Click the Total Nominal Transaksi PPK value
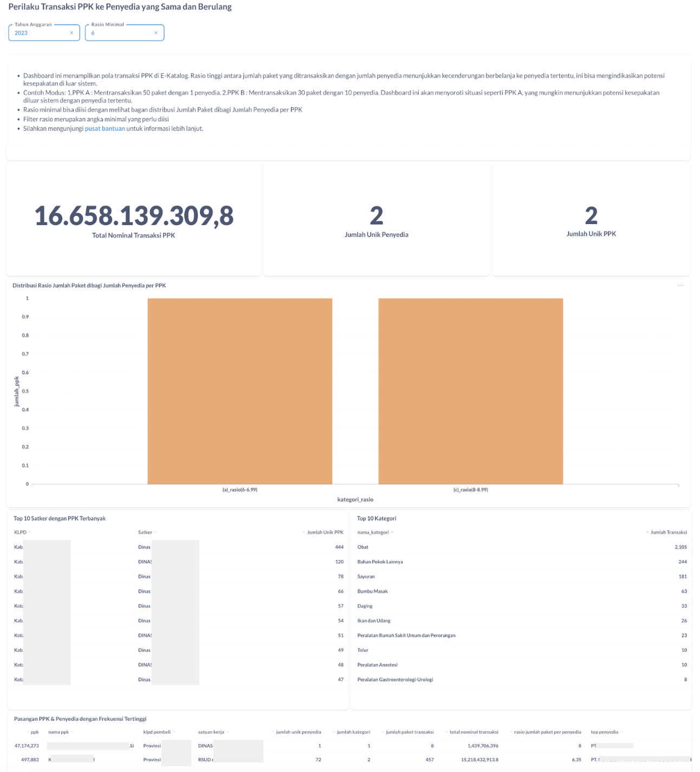The image size is (700, 772). (134, 216)
